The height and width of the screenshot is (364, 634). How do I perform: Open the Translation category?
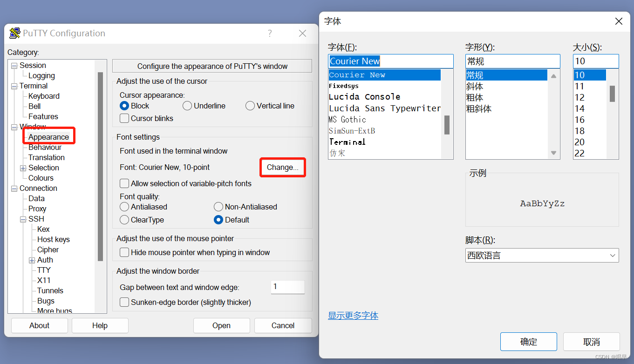47,157
